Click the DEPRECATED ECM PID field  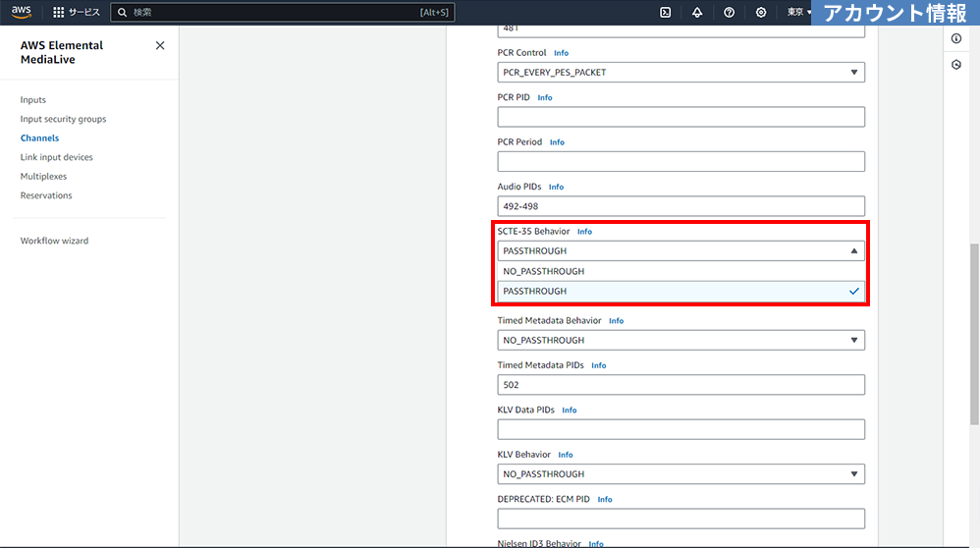pyautogui.click(x=681, y=520)
